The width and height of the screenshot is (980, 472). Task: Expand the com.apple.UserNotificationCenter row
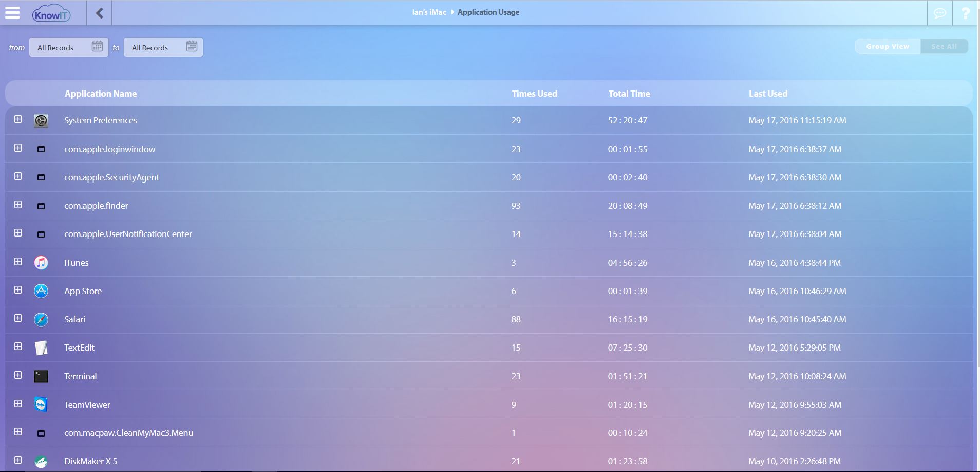(18, 233)
